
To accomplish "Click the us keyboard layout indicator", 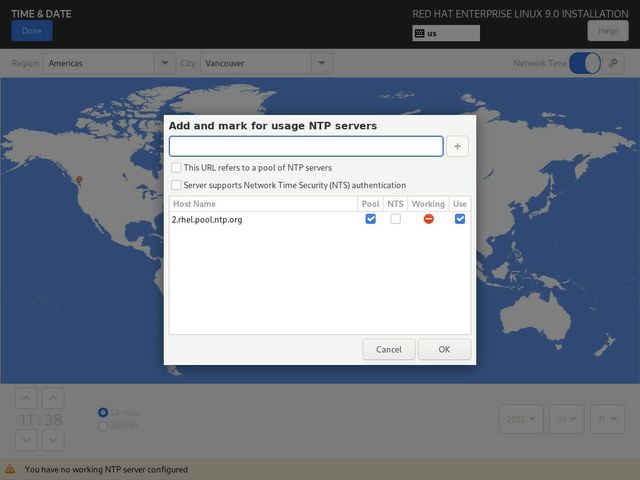I will click(446, 33).
